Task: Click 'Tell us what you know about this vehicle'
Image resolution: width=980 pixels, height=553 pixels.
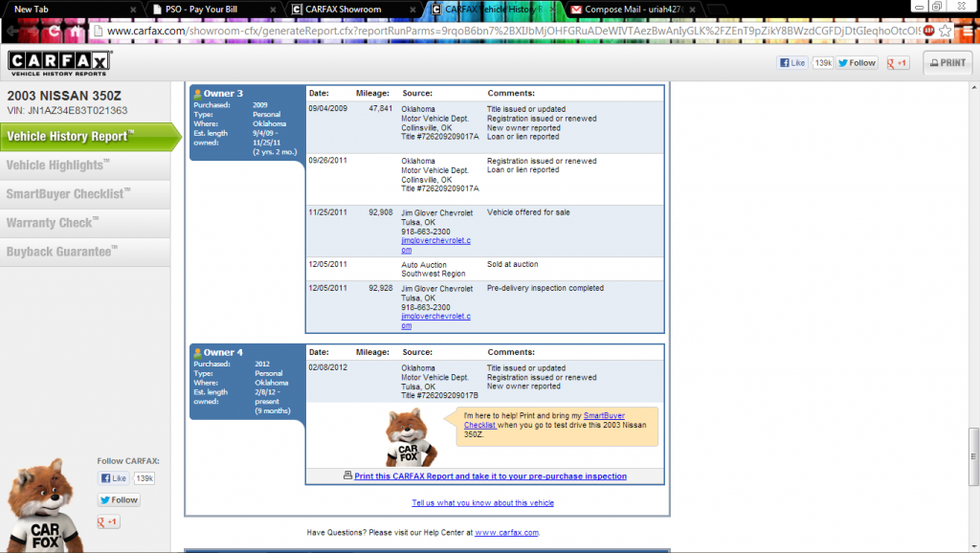Action: 482,502
